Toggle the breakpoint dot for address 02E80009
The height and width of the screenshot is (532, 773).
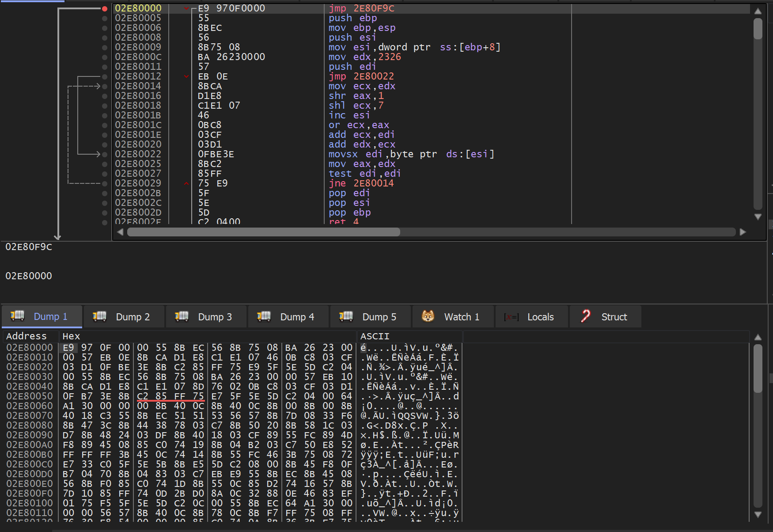(105, 47)
